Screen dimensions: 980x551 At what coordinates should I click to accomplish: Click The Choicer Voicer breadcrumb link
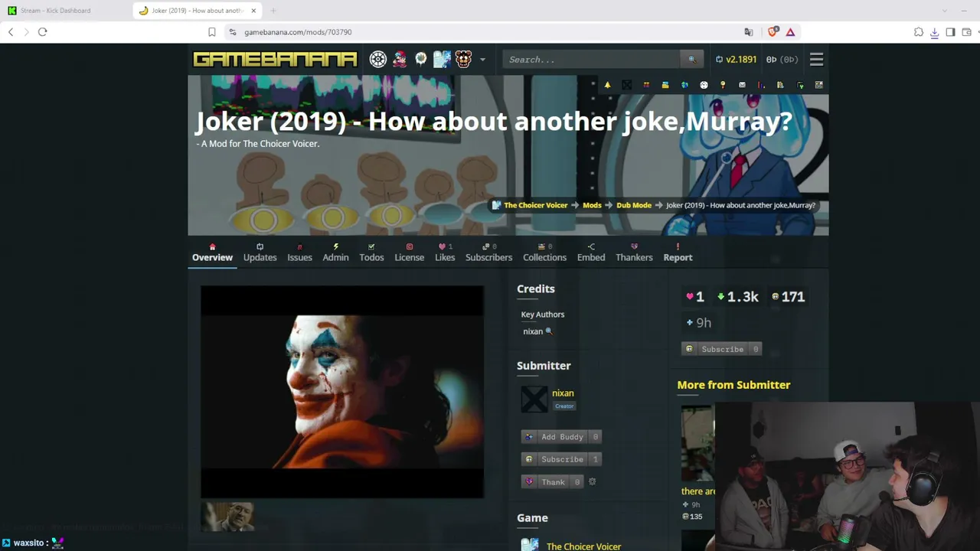(535, 205)
